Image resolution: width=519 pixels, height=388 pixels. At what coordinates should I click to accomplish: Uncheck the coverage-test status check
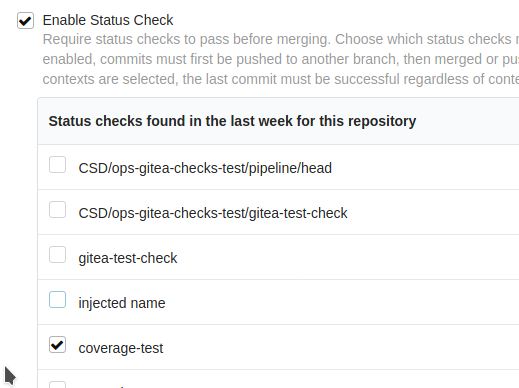click(x=57, y=345)
